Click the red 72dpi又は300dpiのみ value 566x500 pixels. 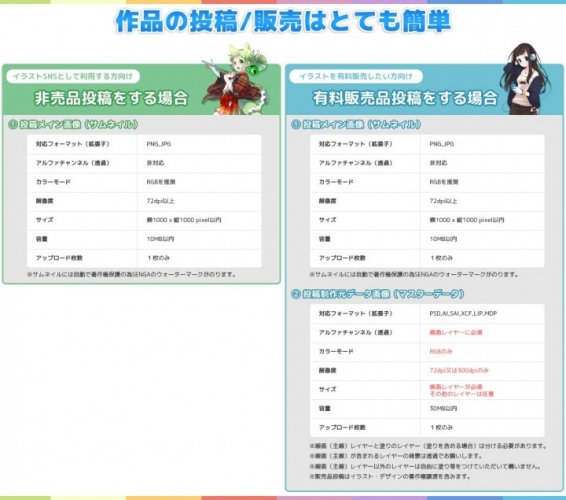459,370
